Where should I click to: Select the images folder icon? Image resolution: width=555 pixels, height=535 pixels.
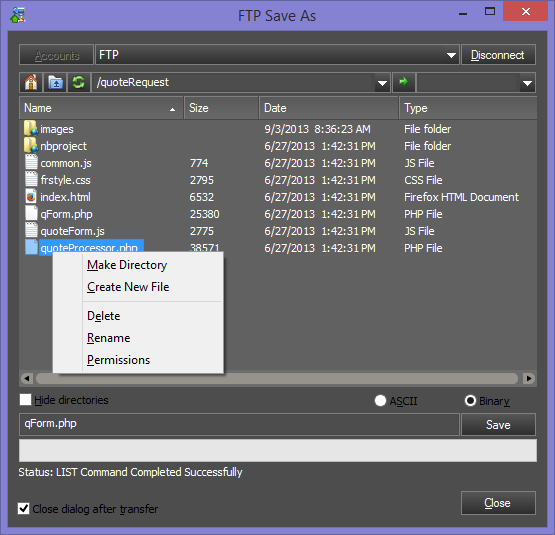click(x=31, y=129)
